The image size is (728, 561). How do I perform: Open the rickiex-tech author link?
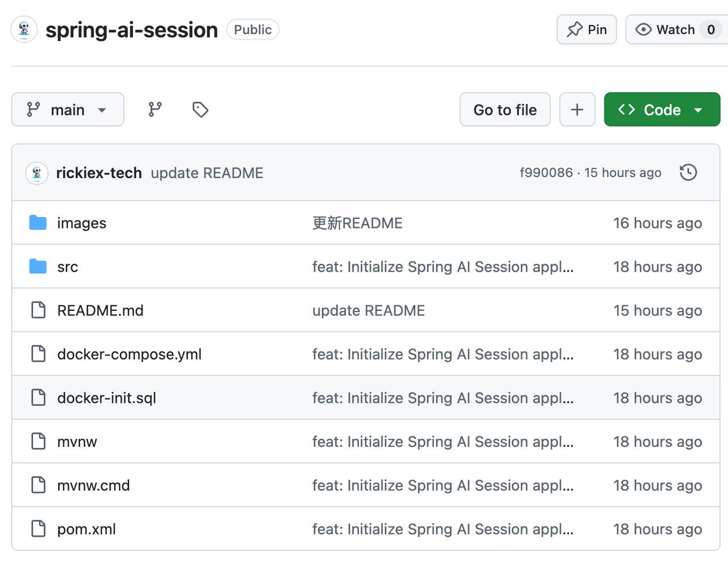tap(99, 173)
